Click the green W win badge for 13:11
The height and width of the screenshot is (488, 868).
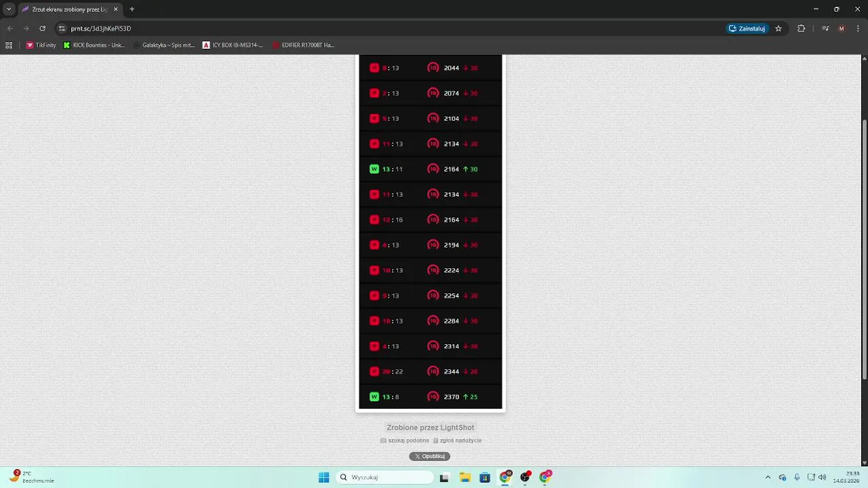pos(374,169)
